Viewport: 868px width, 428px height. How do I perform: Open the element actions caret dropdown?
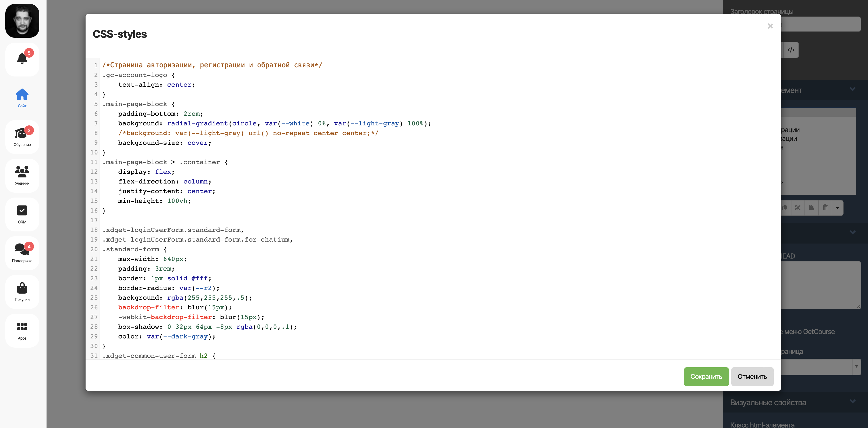pos(837,208)
